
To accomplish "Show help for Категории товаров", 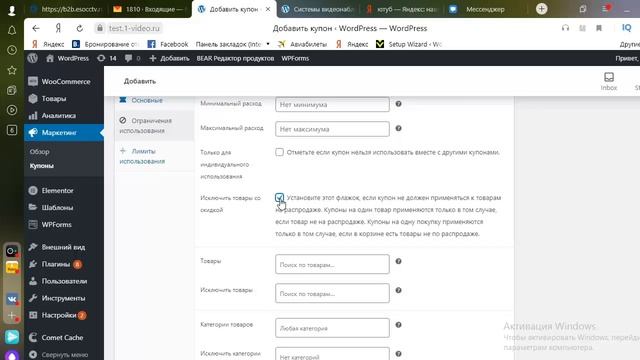I will point(398,325).
